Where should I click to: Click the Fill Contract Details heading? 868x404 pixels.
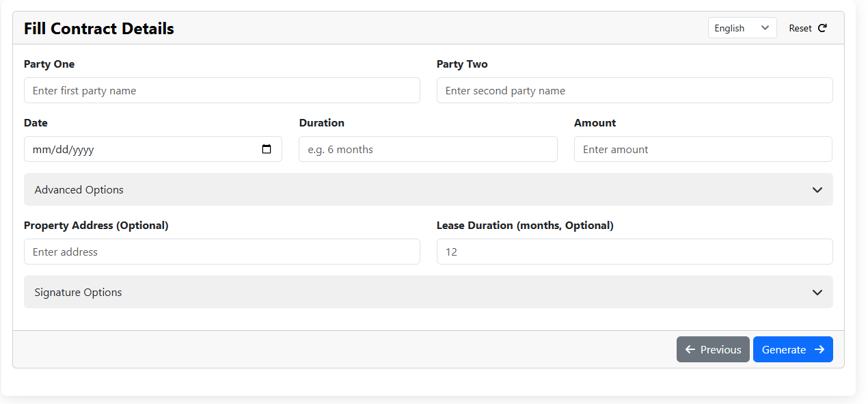(x=99, y=29)
